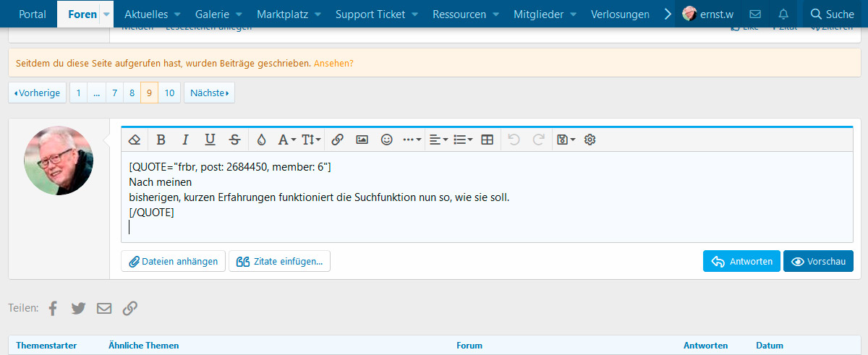Insert a link with chain icon
Viewport: 868px width, 355px height.
(338, 140)
